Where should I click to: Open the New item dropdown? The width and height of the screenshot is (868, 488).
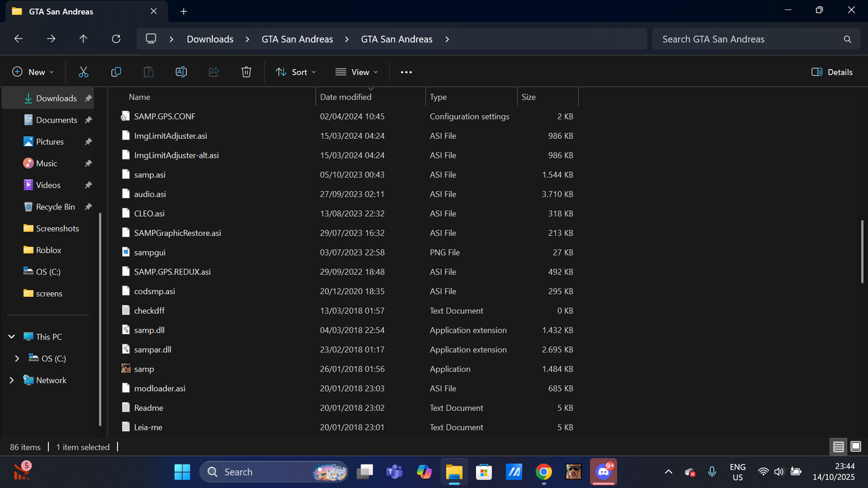pos(33,72)
